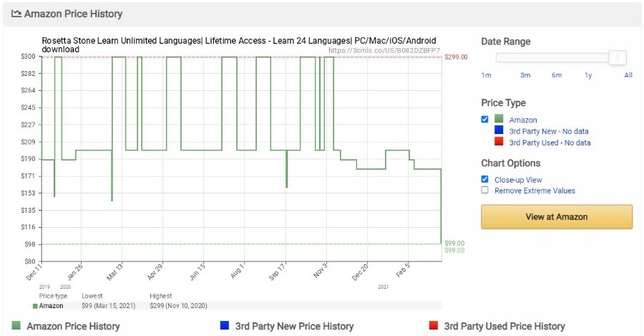Click the 3rd Party Used - No data link
The width and height of the screenshot is (644, 336).
tap(550, 143)
